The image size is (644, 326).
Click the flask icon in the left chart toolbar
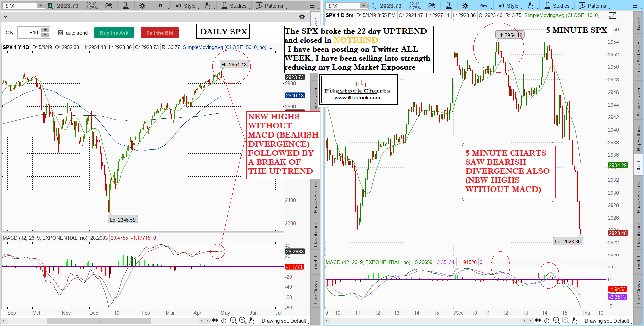click(126, 6)
